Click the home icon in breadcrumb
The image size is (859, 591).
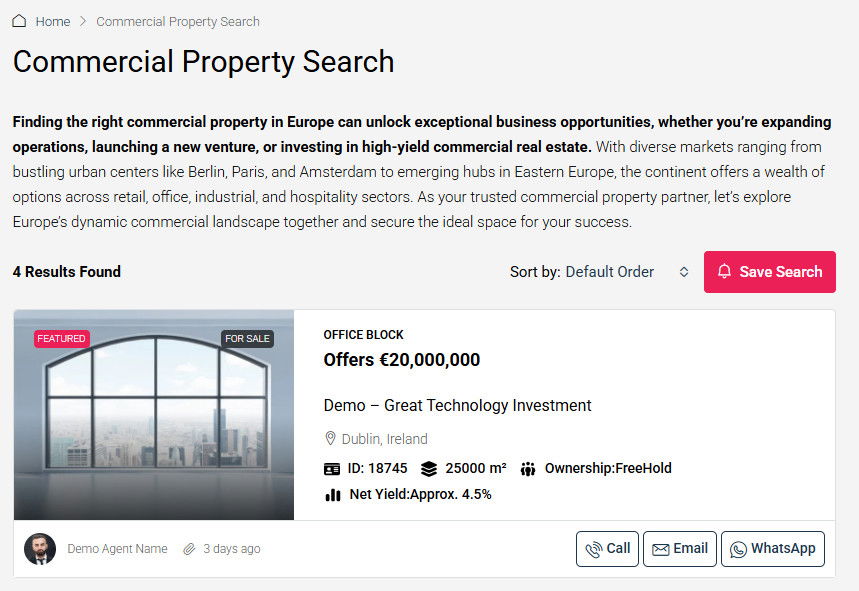(19, 21)
